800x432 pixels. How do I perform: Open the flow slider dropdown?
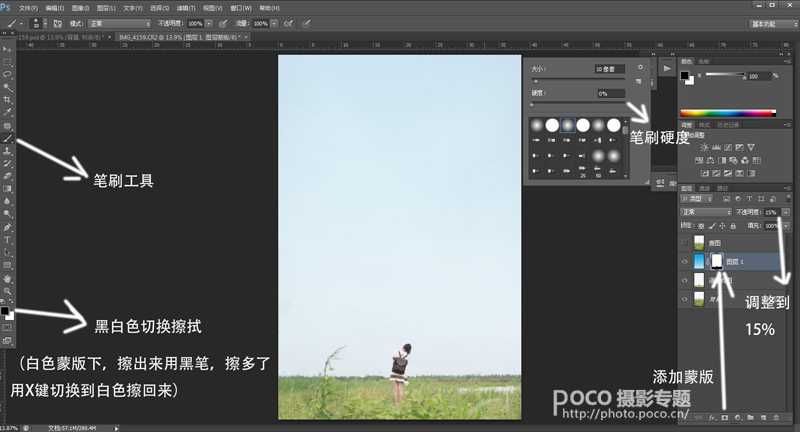[274, 23]
